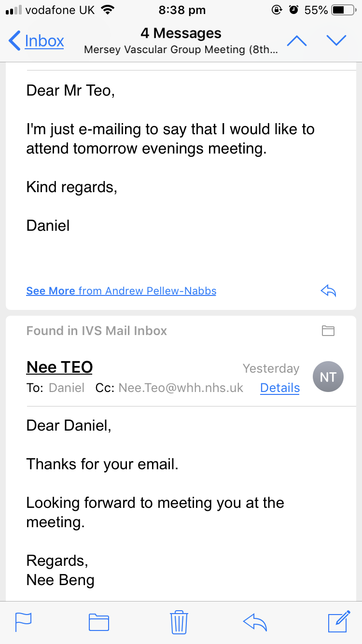
Task: Tap the 4 Messages thread title
Action: 181,33
